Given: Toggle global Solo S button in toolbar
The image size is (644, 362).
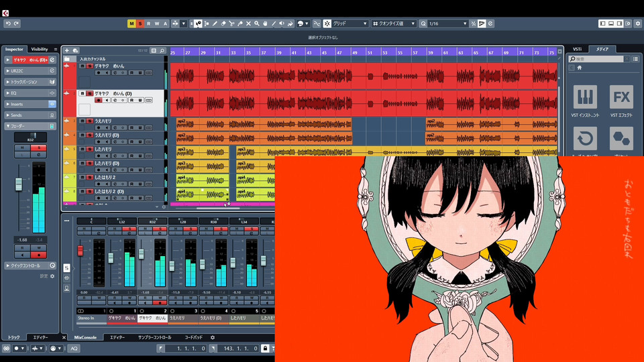Looking at the screenshot, I should [x=140, y=24].
